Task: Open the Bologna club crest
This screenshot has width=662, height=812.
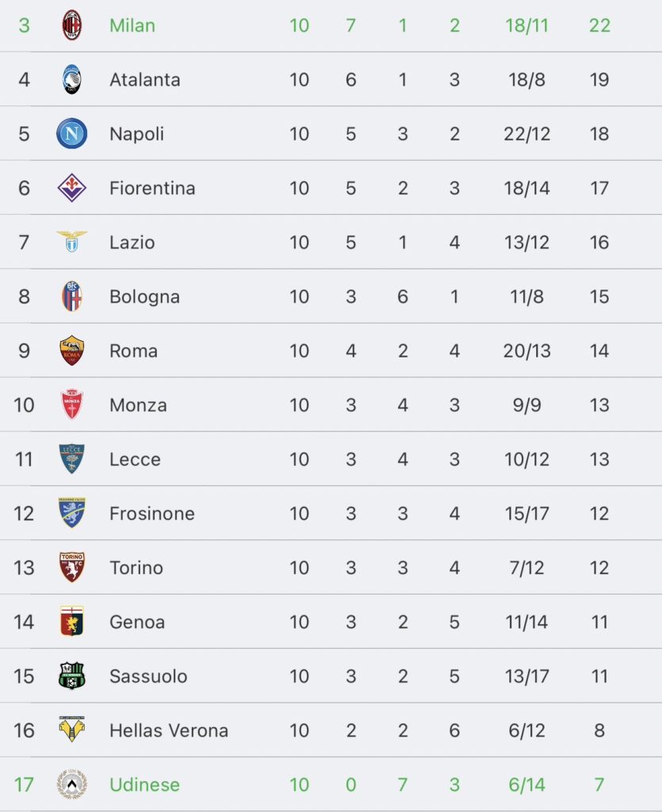Action: (x=72, y=297)
